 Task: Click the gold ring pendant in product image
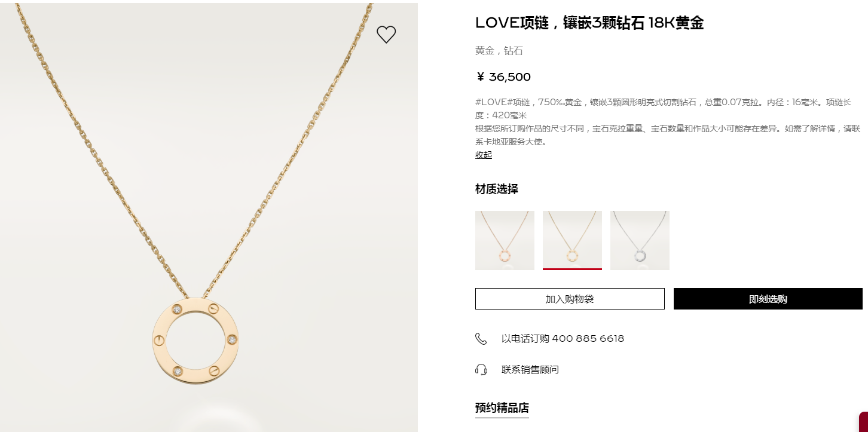(195, 340)
